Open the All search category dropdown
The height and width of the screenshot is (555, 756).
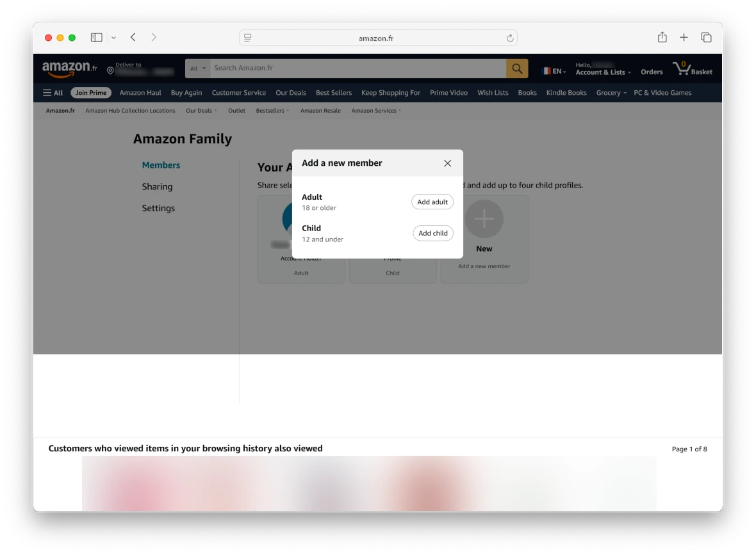click(x=198, y=68)
